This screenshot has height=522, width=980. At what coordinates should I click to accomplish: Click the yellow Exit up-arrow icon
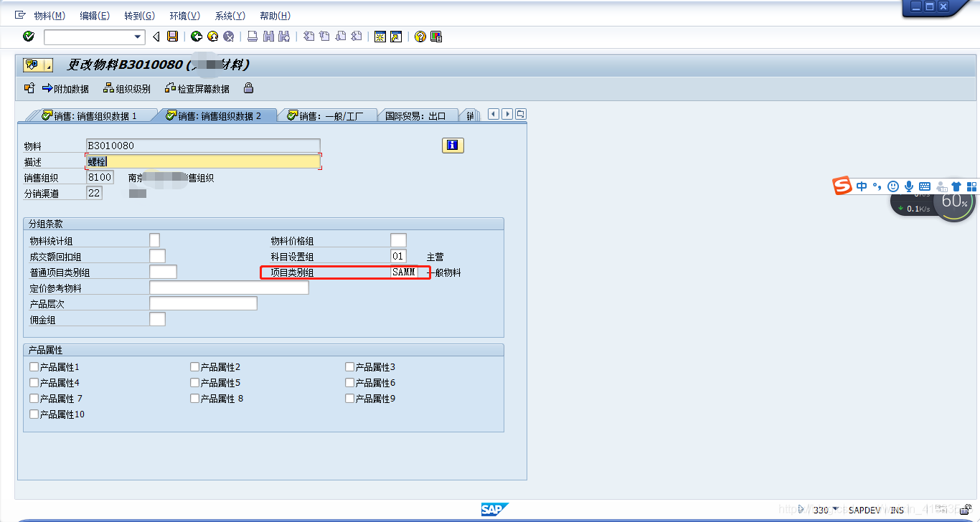[212, 37]
